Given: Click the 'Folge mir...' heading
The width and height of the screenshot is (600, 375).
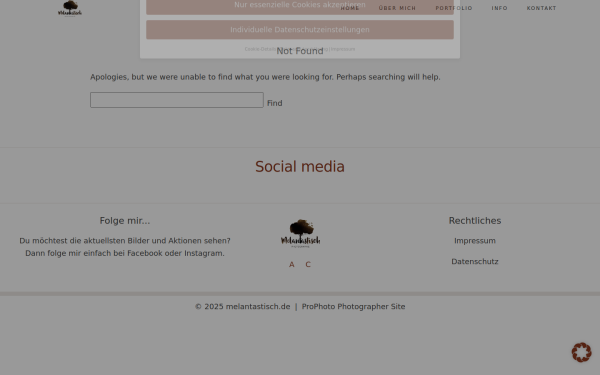Looking at the screenshot, I should point(125,221).
